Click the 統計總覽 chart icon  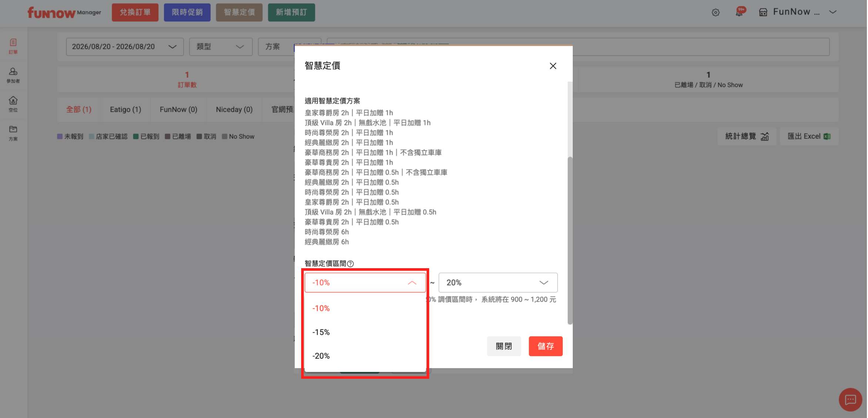pos(765,136)
